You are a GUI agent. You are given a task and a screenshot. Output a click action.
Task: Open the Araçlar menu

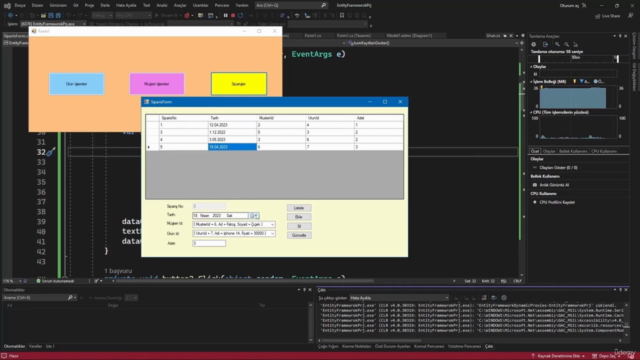click(x=180, y=5)
